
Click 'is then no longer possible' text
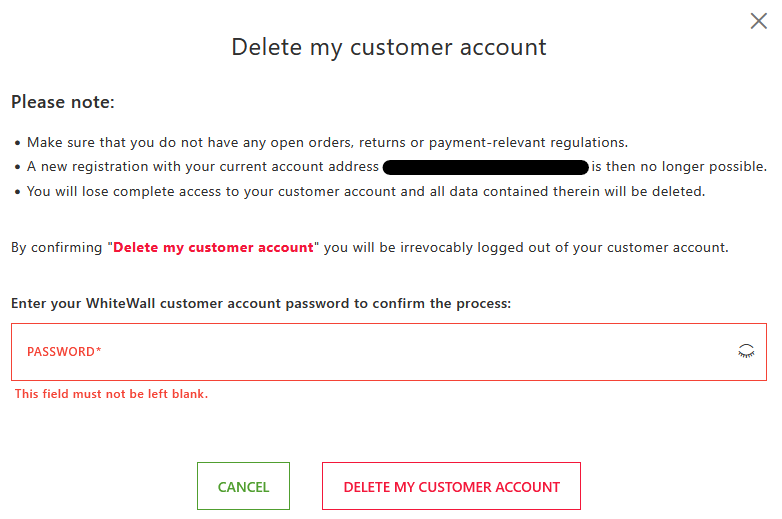(679, 167)
